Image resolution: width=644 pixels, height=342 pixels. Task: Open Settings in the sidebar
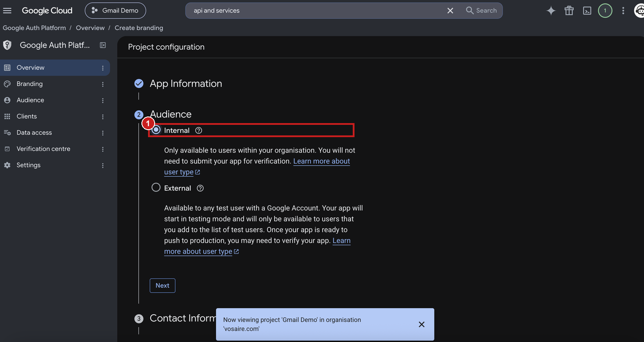tap(54, 165)
